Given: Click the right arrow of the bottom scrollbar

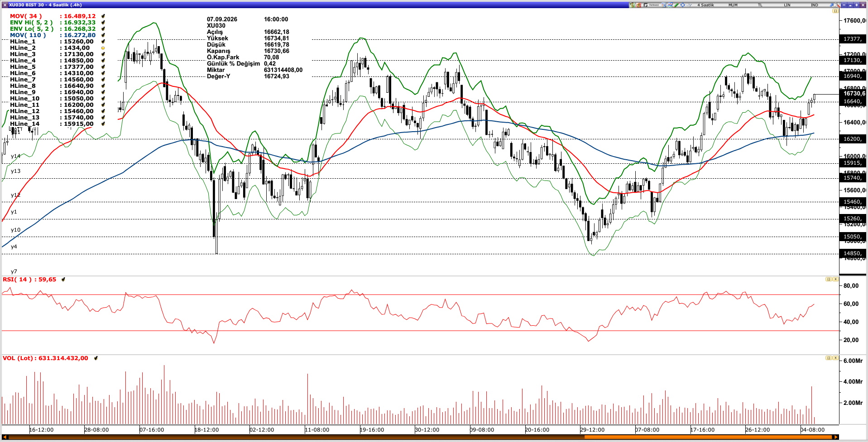Looking at the screenshot, I should tap(836, 437).
